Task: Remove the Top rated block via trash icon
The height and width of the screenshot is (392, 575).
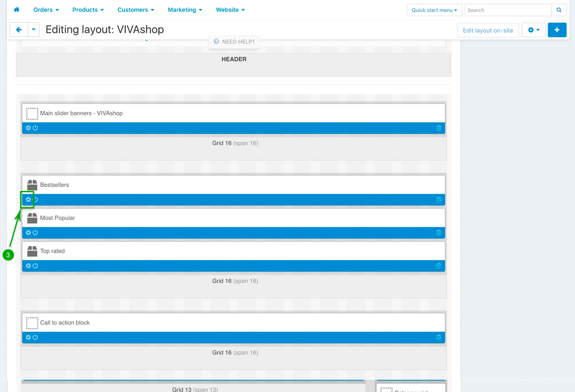Action: click(x=438, y=266)
